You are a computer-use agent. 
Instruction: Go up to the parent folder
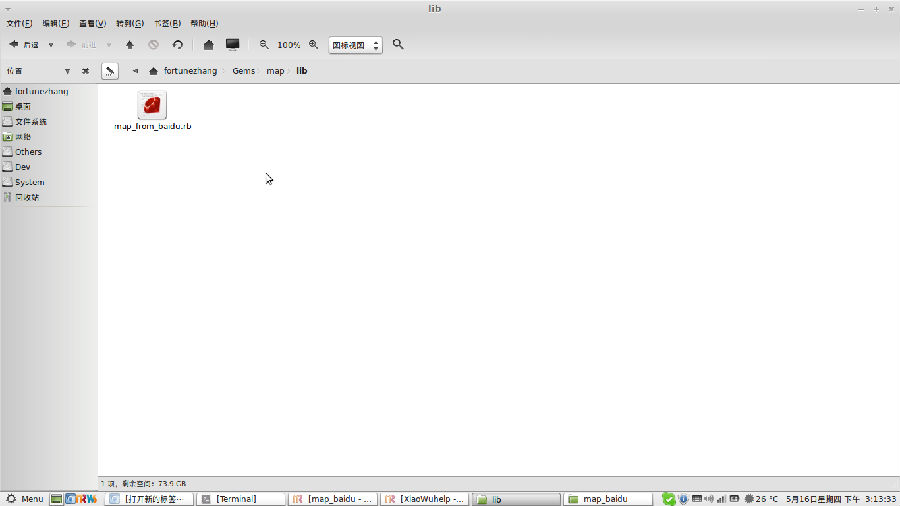[x=130, y=45]
